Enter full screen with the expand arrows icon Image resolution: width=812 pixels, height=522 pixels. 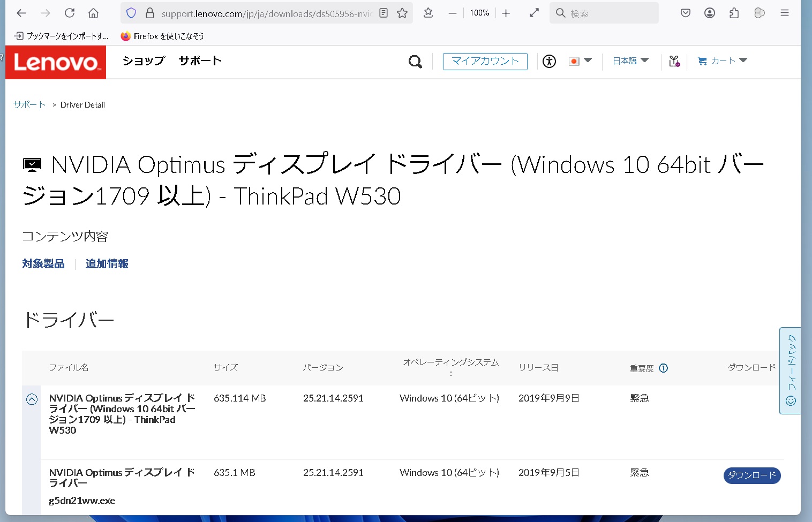pos(534,13)
